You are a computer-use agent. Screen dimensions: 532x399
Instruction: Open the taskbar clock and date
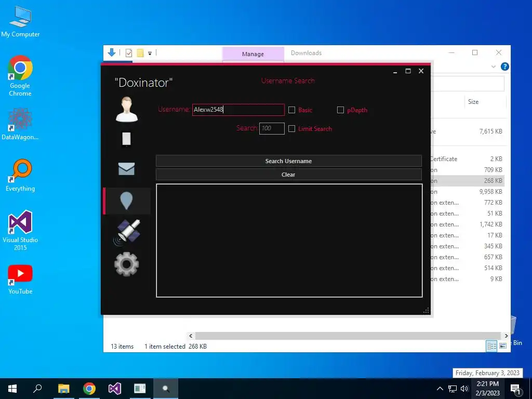point(487,389)
